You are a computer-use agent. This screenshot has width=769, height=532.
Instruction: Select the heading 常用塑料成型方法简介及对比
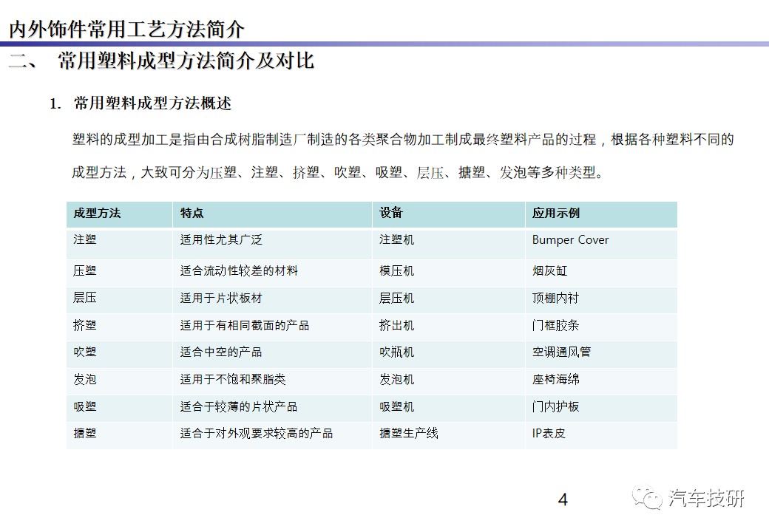click(186, 61)
